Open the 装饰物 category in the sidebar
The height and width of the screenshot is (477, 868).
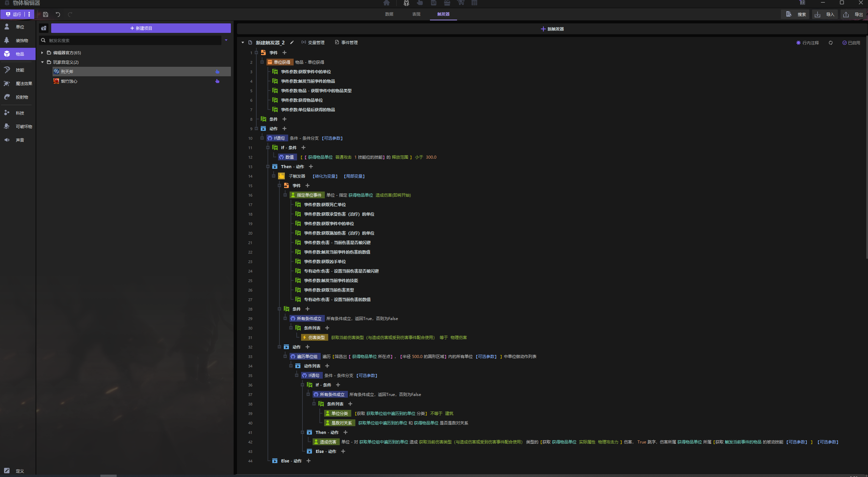(x=18, y=40)
